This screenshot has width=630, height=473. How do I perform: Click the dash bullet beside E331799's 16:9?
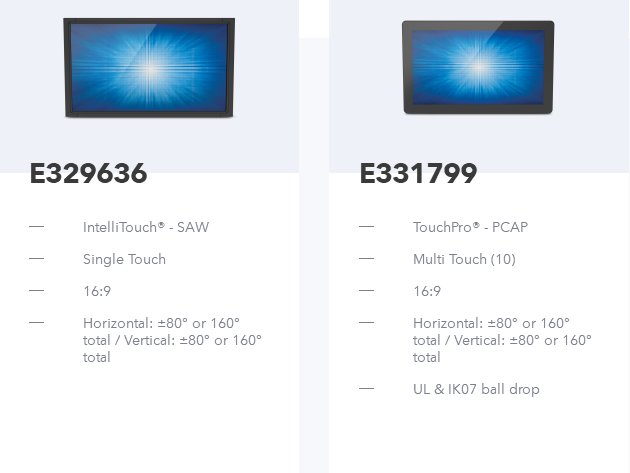(x=366, y=290)
